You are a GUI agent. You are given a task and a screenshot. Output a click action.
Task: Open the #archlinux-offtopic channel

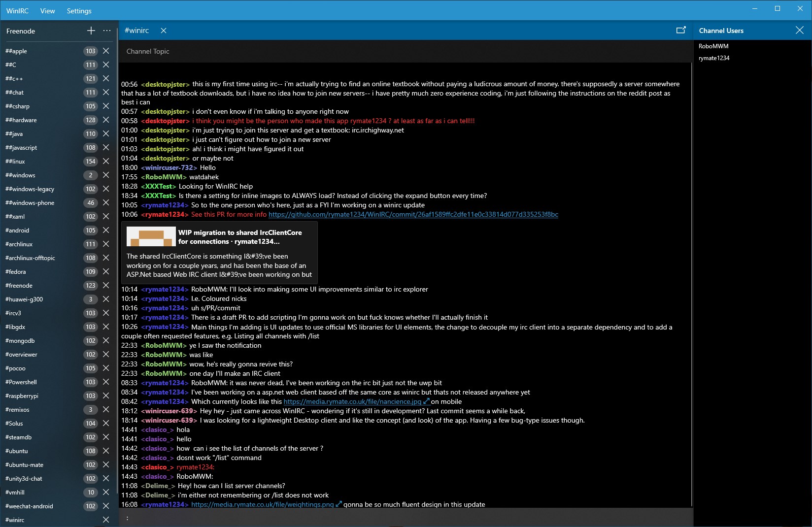(x=30, y=258)
